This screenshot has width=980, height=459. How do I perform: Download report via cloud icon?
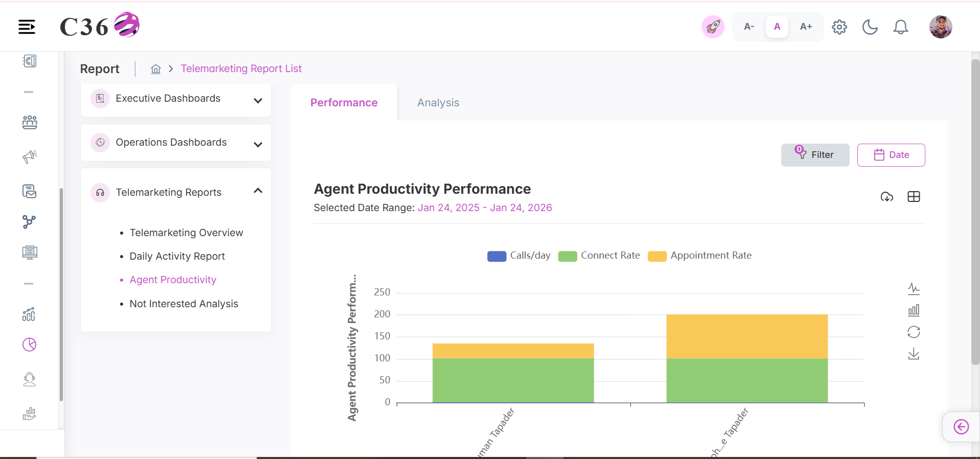tap(887, 197)
